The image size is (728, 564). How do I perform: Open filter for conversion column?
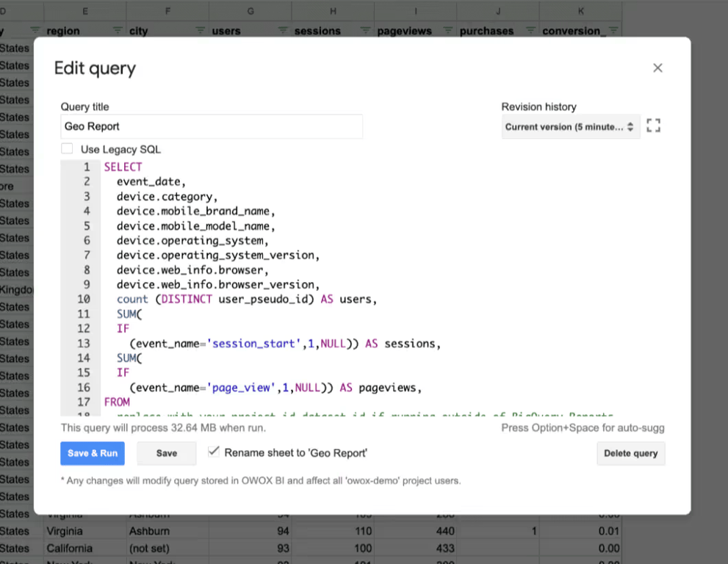(x=613, y=30)
